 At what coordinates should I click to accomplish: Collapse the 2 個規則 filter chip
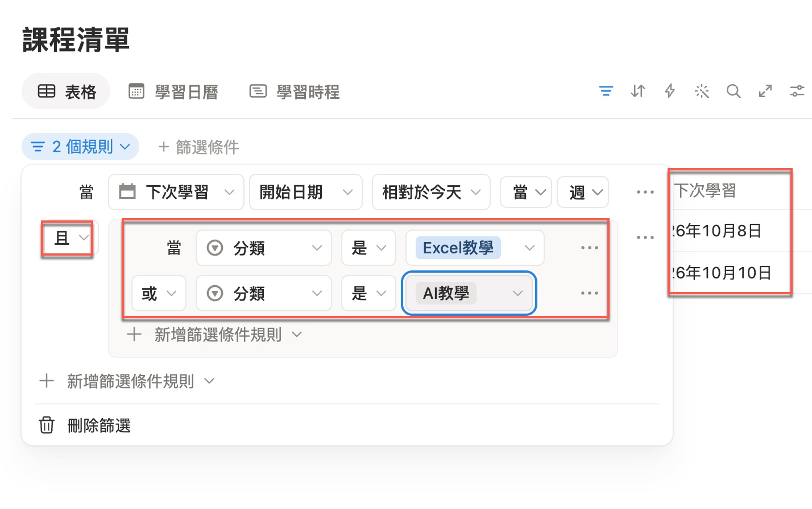point(80,147)
